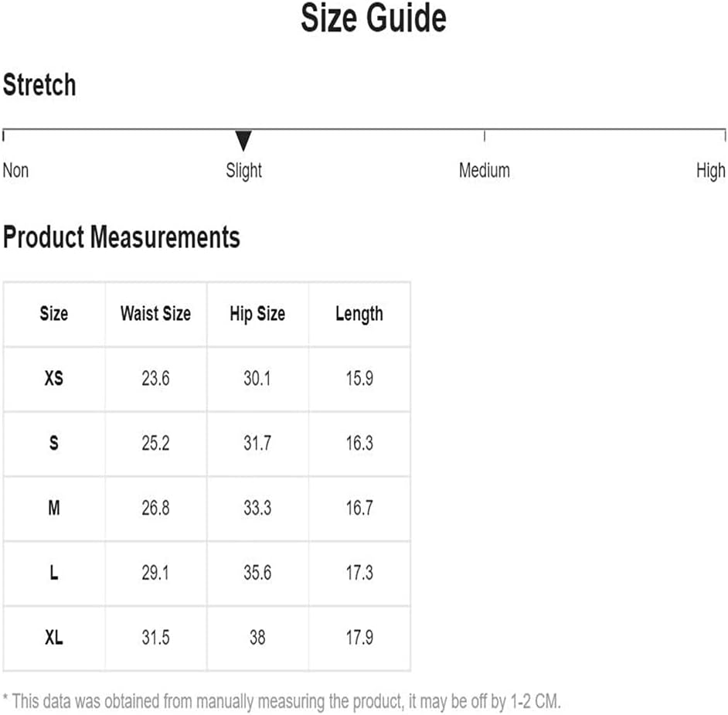Select the Length column header
The height and width of the screenshot is (715, 728).
tap(359, 315)
